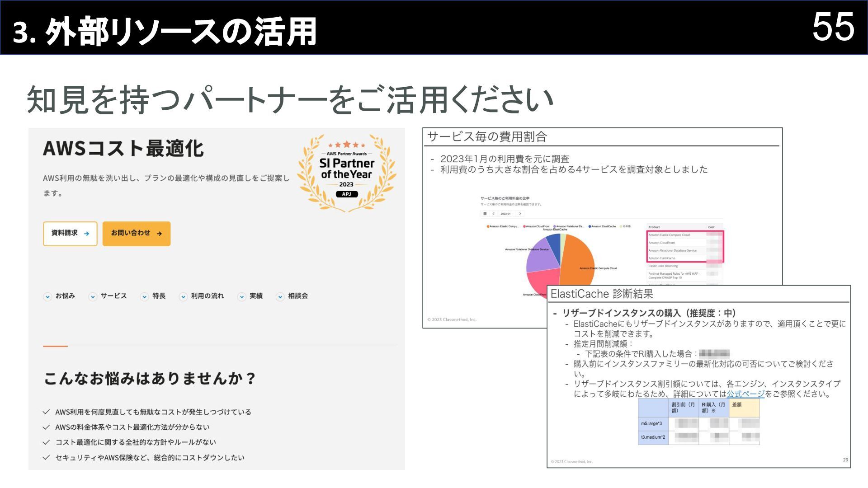Select Amazon CloudFront table row
The width and height of the screenshot is (868, 488).
(685, 243)
